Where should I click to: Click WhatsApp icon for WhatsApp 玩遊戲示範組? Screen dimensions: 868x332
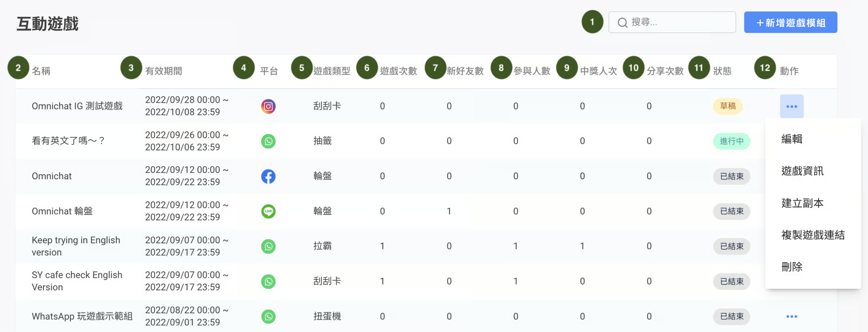268,316
